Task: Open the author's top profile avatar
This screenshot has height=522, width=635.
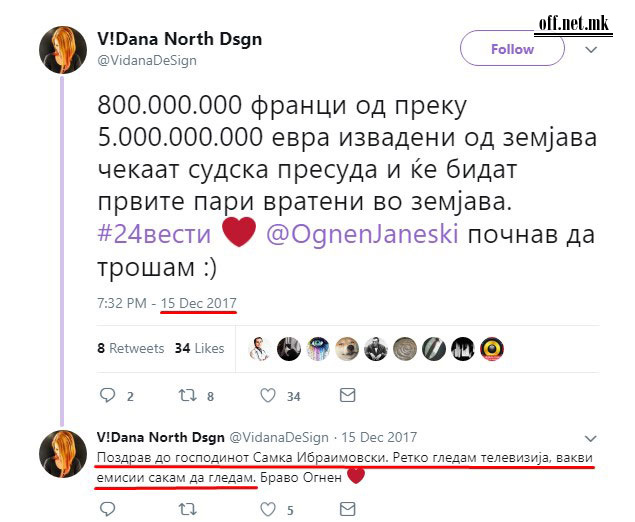Action: (x=63, y=50)
